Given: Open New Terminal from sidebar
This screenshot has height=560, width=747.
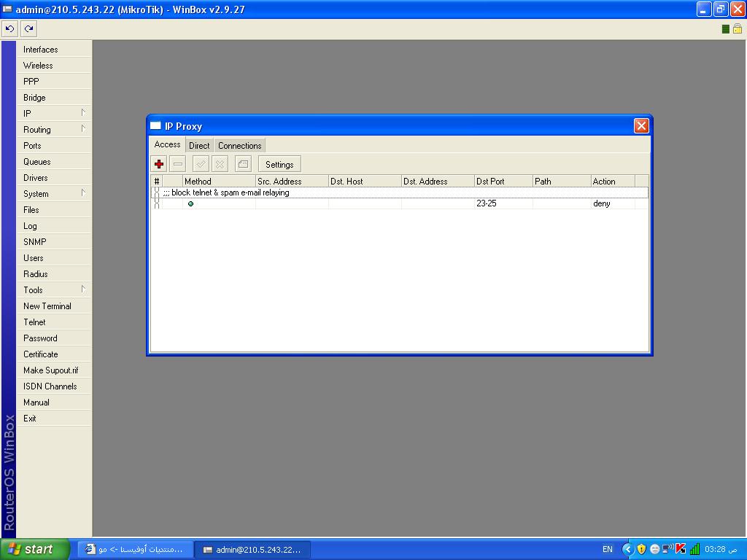Looking at the screenshot, I should 54,306.
